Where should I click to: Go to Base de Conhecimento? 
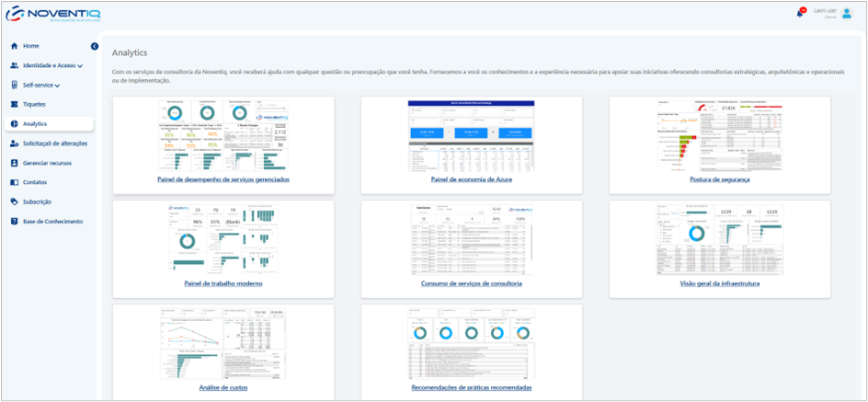52,222
